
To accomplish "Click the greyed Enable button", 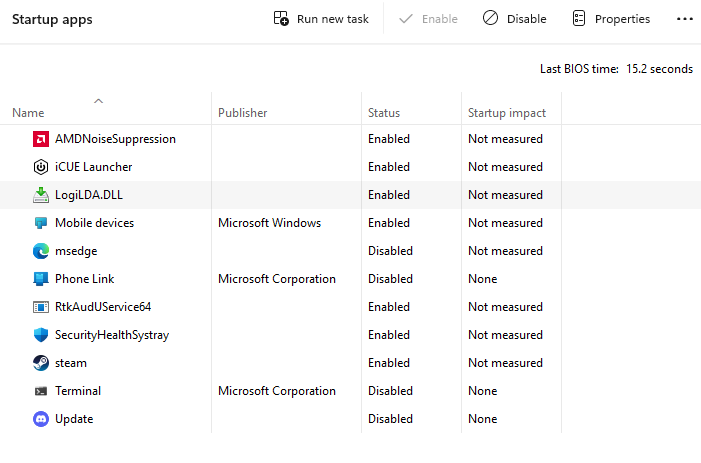I will click(428, 19).
